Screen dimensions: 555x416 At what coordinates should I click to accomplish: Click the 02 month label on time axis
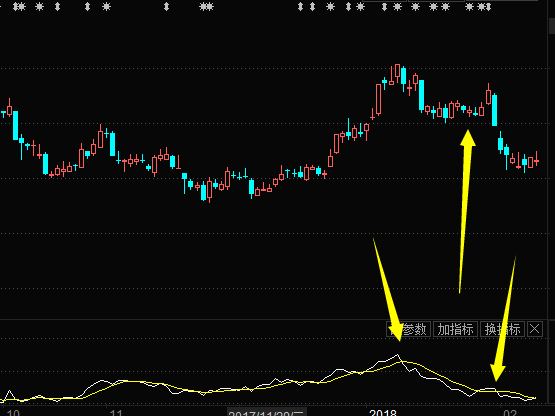click(x=510, y=413)
